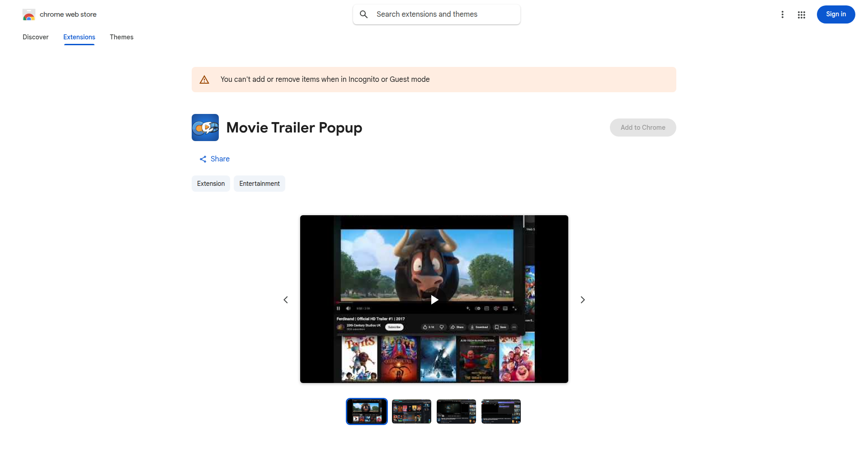Viewport: 868px width, 449px height.
Task: Open the Extensions tab
Action: (79, 37)
